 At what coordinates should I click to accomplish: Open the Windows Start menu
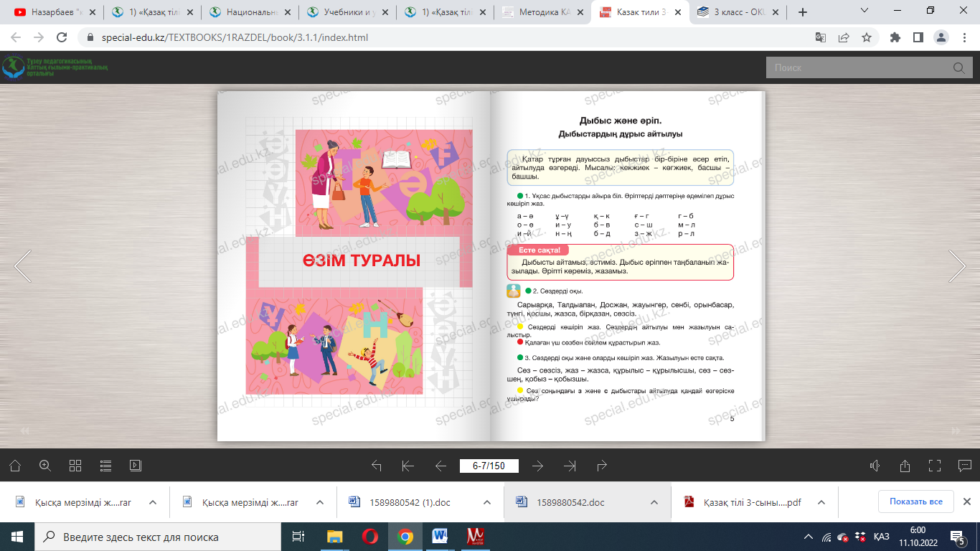(17, 537)
